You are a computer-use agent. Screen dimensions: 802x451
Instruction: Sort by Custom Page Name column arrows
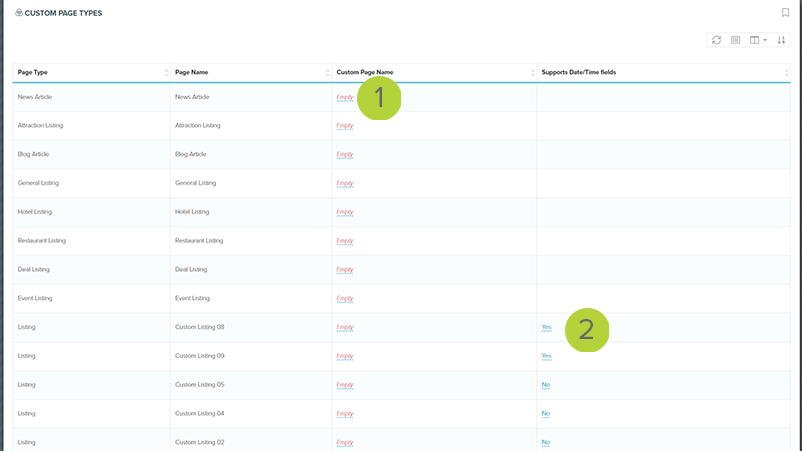tap(532, 73)
